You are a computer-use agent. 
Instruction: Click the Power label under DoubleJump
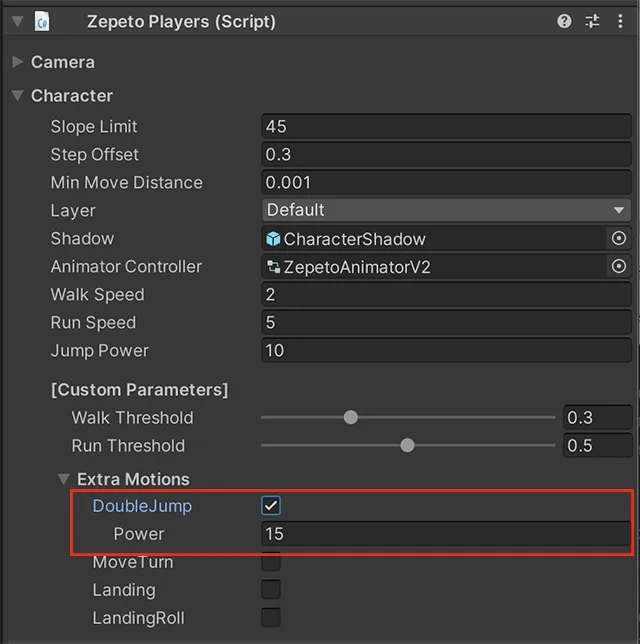tap(139, 534)
